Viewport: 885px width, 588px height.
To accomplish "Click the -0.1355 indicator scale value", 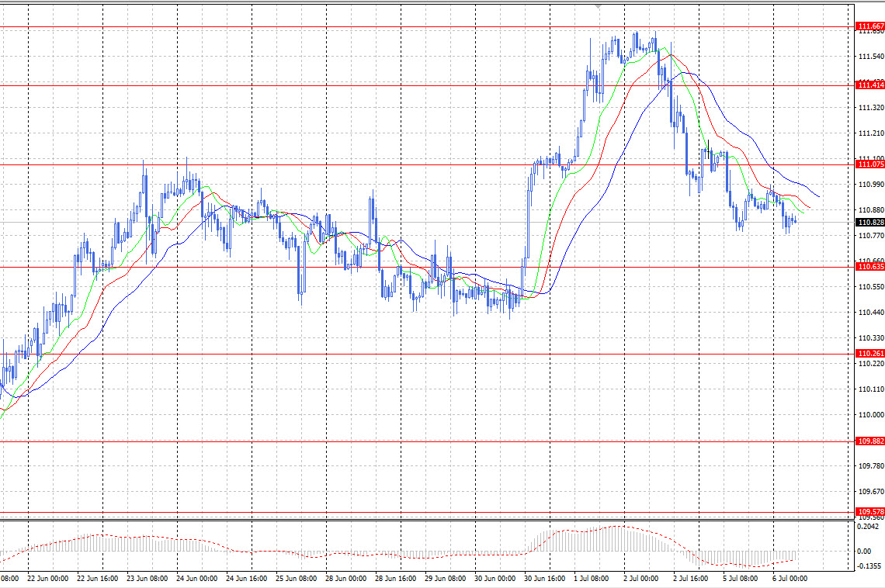I will coord(869,566).
